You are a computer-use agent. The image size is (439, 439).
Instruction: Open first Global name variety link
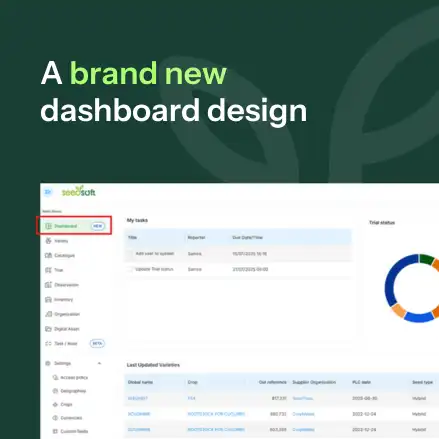138,398
